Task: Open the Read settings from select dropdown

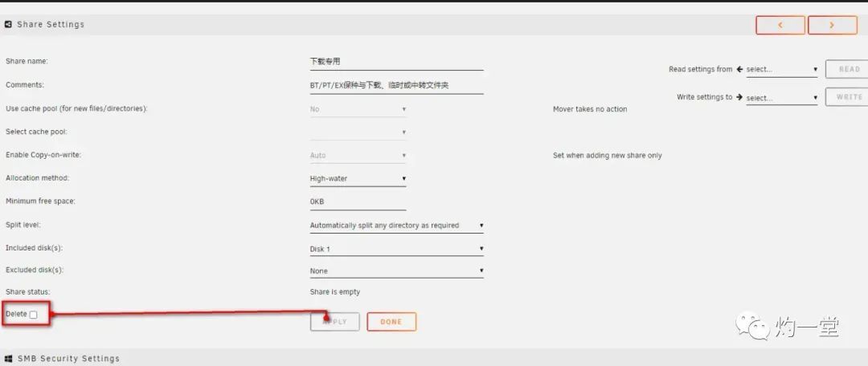Action: point(782,70)
